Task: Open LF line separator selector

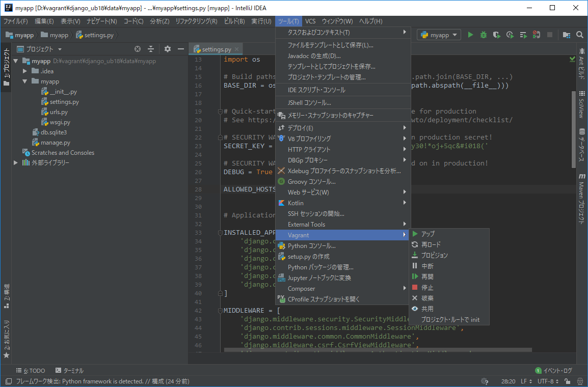Action: tap(526, 381)
